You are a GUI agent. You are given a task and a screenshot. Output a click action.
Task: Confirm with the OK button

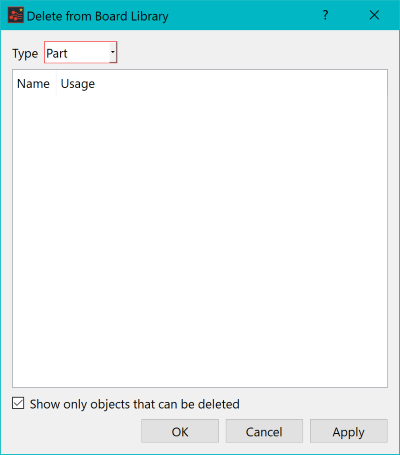point(180,431)
